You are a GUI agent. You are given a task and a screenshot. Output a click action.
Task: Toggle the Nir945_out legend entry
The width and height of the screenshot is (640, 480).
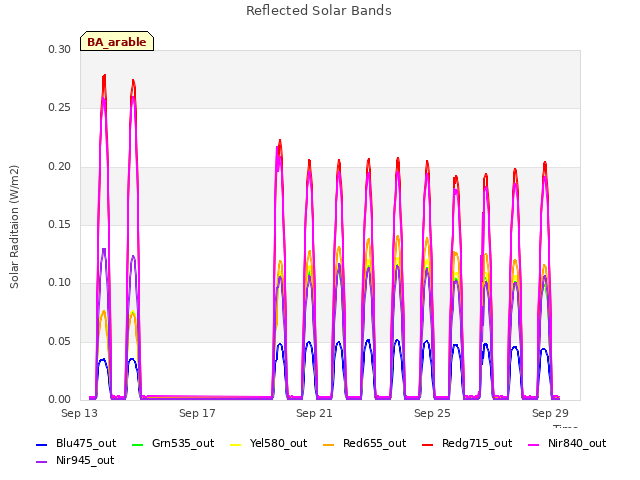75,460
